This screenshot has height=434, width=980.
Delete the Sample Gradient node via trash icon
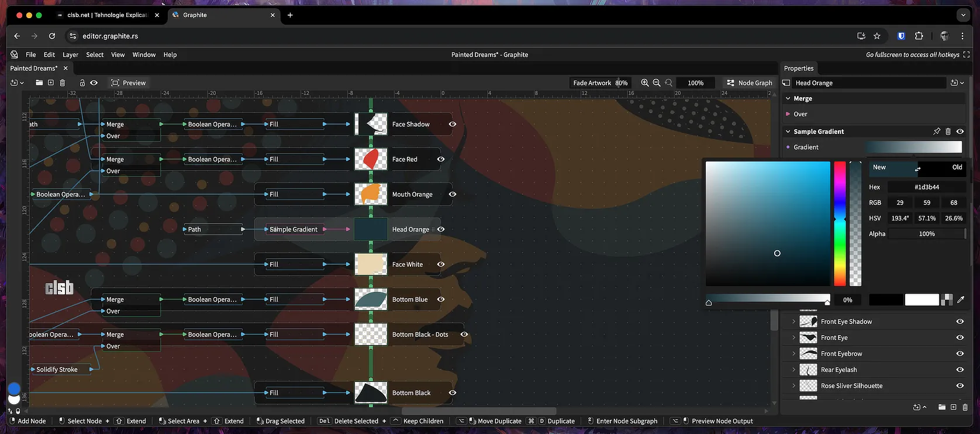click(x=948, y=132)
